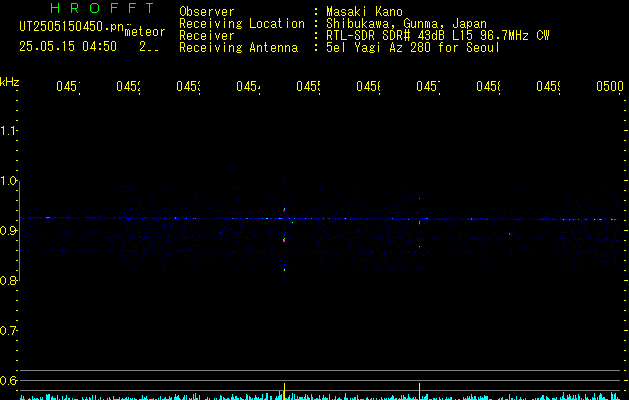Select the text 5el Yagi Az 280 for Seoul
The height and width of the screenshot is (400, 629).
413,48
